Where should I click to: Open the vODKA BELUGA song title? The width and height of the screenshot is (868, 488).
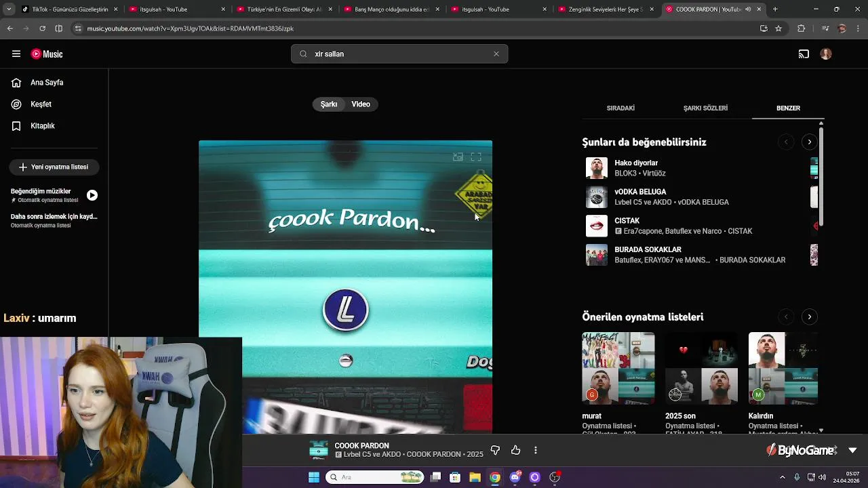[640, 192]
